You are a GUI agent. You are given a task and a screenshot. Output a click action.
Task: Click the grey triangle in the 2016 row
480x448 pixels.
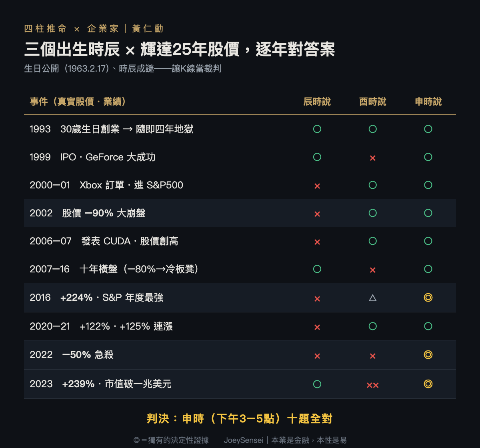point(373,298)
